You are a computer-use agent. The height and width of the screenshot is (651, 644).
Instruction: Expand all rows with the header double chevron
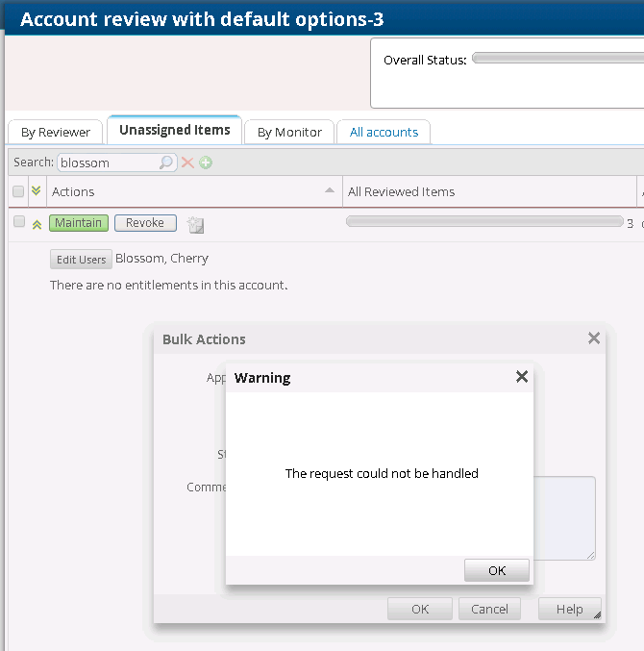click(x=37, y=191)
